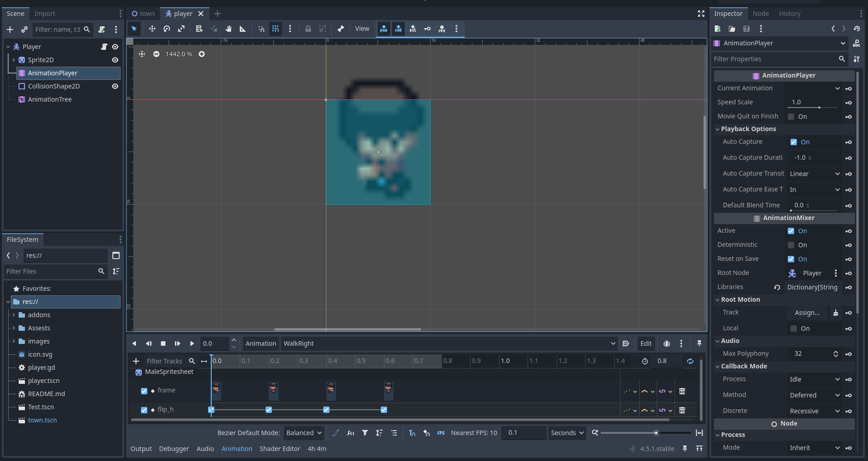Click the Edit button in the animation panel

(x=646, y=343)
